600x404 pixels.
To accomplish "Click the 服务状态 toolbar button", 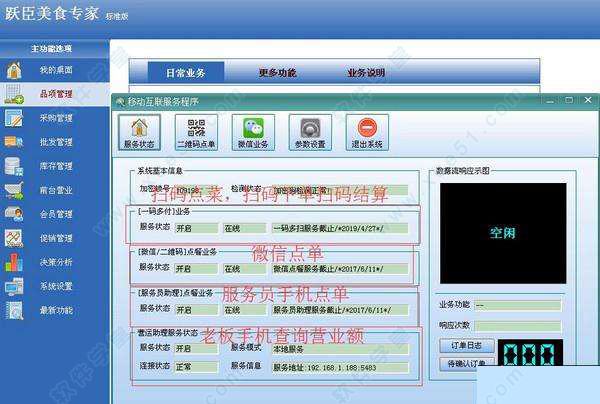I will click(139, 132).
